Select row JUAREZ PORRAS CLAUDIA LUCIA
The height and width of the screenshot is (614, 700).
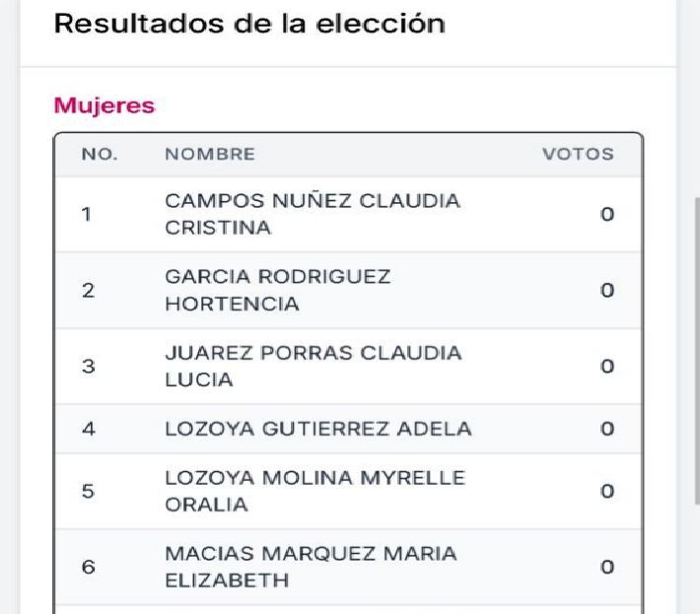(348, 367)
